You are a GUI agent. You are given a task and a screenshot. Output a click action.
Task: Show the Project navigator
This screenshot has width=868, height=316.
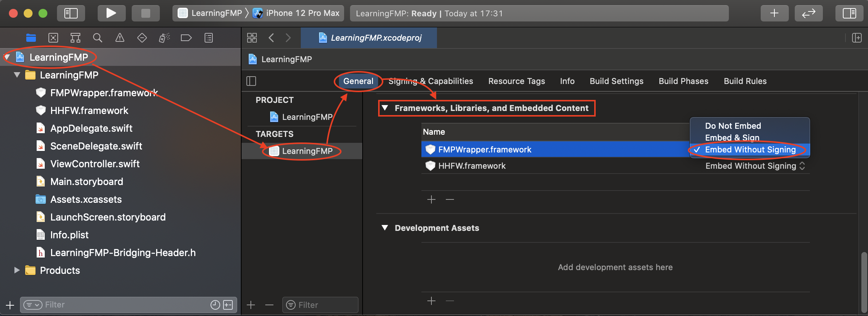coord(31,38)
